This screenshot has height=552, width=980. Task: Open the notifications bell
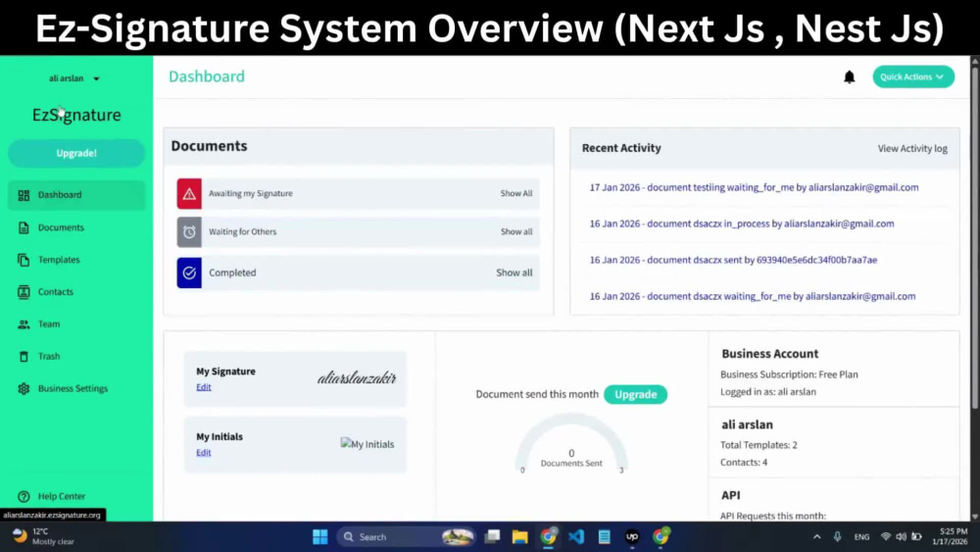(x=849, y=76)
